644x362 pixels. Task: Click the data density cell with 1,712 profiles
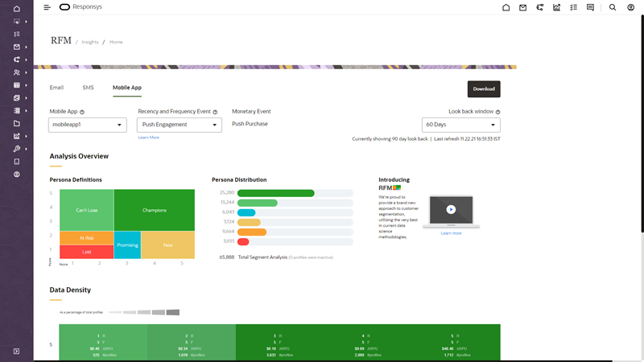click(x=456, y=343)
